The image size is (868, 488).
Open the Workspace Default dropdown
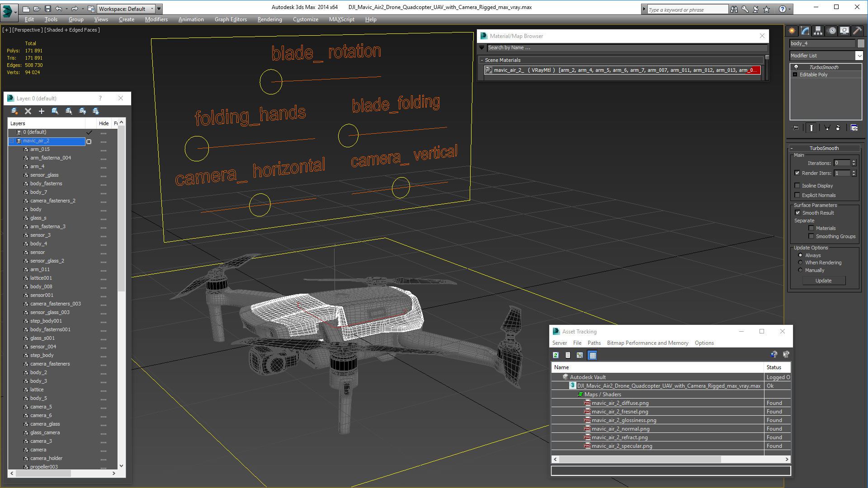point(125,9)
